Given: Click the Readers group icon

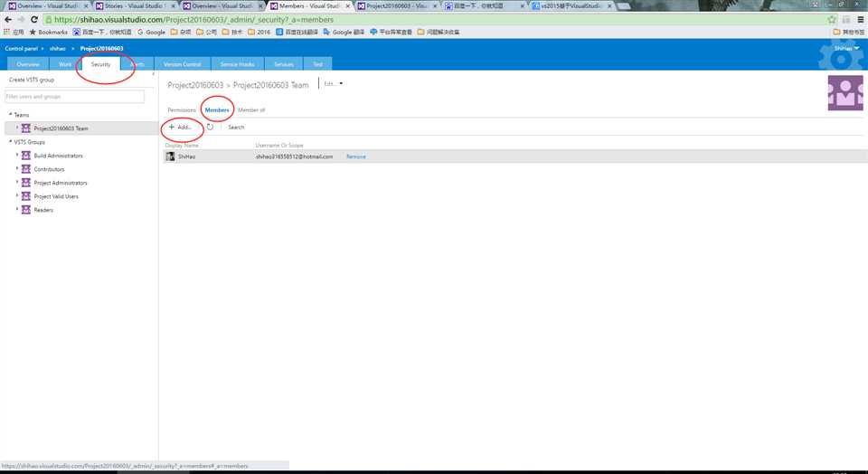Looking at the screenshot, I should (x=26, y=210).
